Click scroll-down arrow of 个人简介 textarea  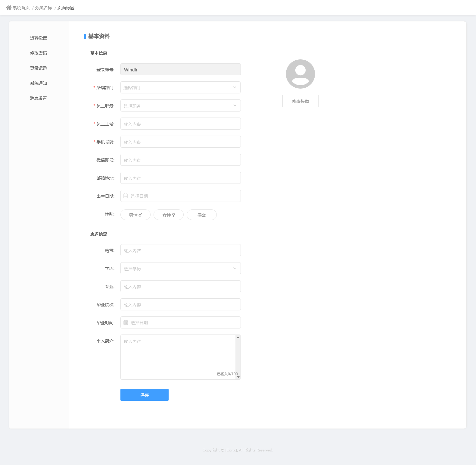pyautogui.click(x=238, y=377)
